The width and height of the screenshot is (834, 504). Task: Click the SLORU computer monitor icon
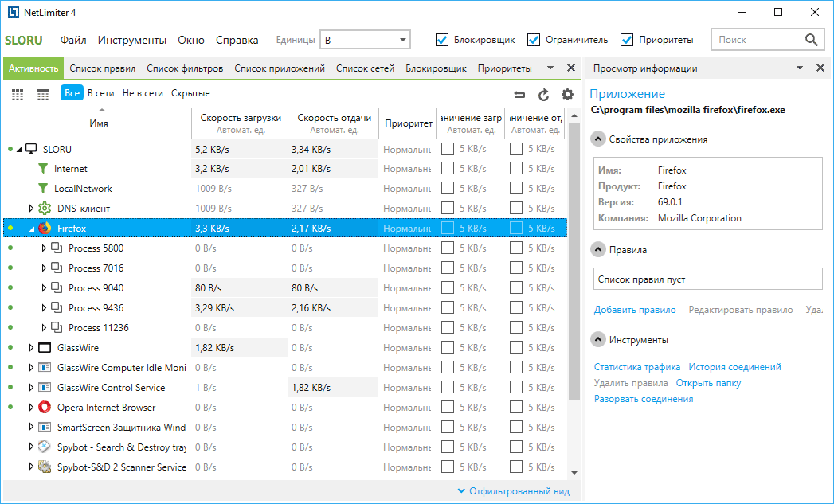[x=32, y=149]
